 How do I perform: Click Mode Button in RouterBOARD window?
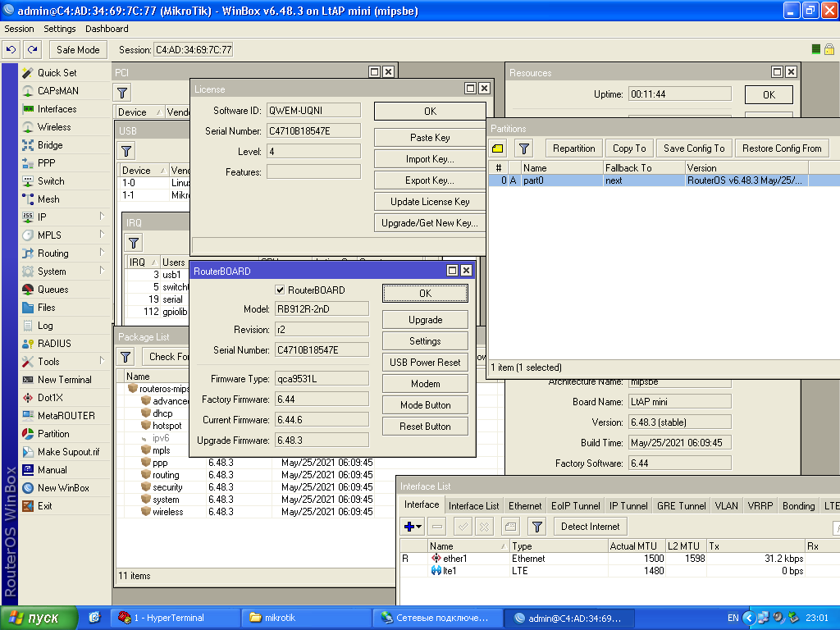(426, 405)
